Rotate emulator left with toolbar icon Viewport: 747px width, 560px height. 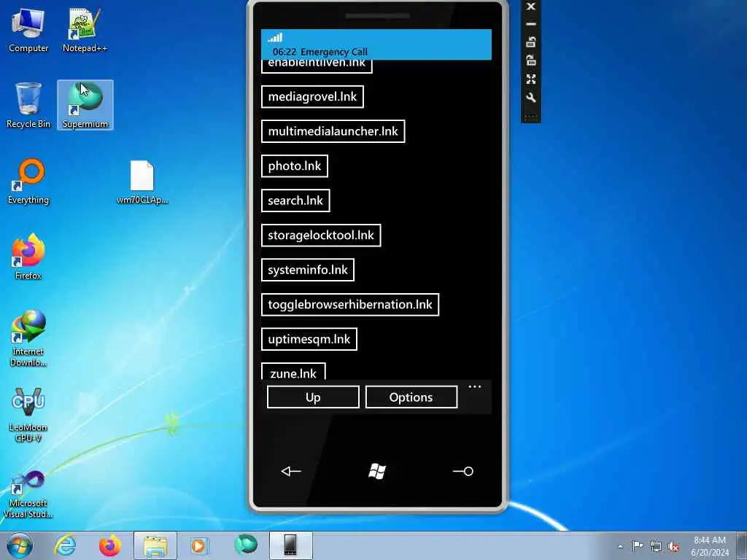pyautogui.click(x=531, y=42)
